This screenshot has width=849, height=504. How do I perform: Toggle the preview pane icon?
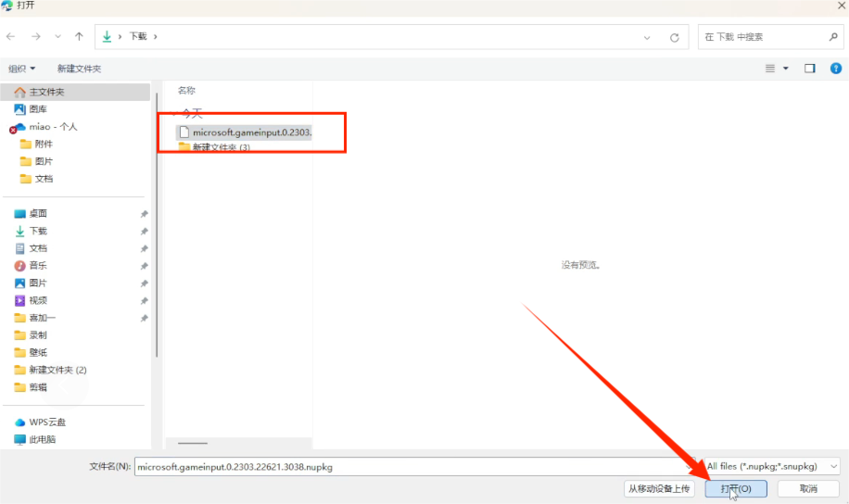[809, 69]
